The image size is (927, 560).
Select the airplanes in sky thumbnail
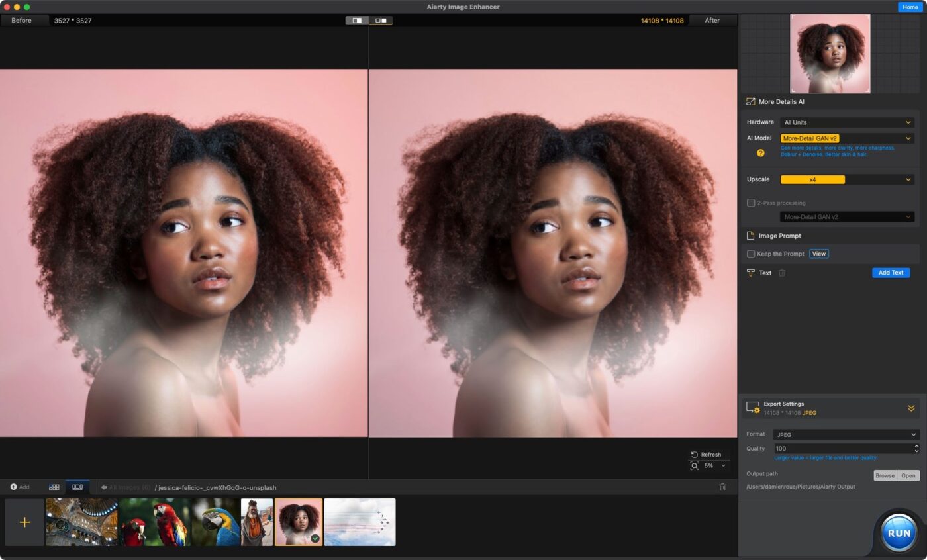[360, 522]
